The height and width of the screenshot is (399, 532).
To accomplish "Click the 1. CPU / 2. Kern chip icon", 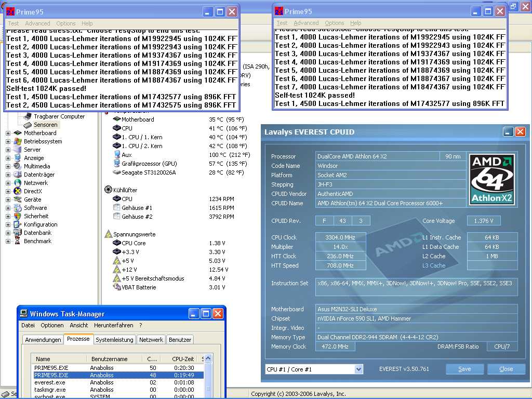I will click(x=117, y=145).
